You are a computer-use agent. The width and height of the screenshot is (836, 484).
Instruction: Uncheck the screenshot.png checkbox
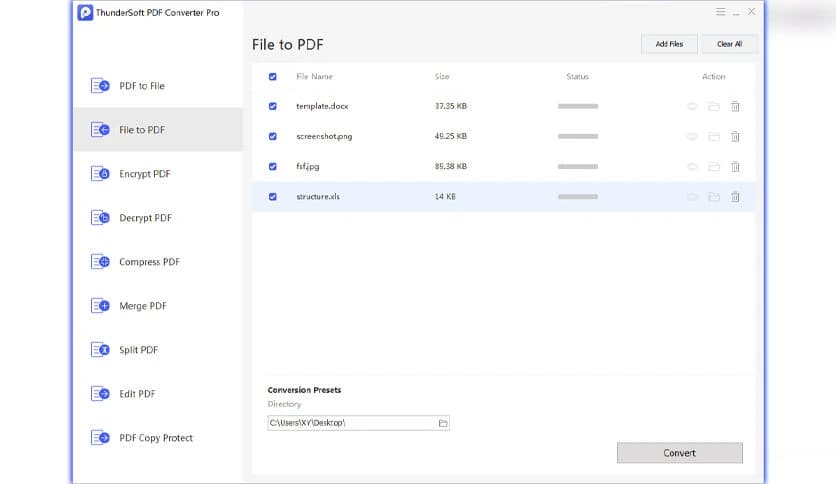click(x=272, y=136)
